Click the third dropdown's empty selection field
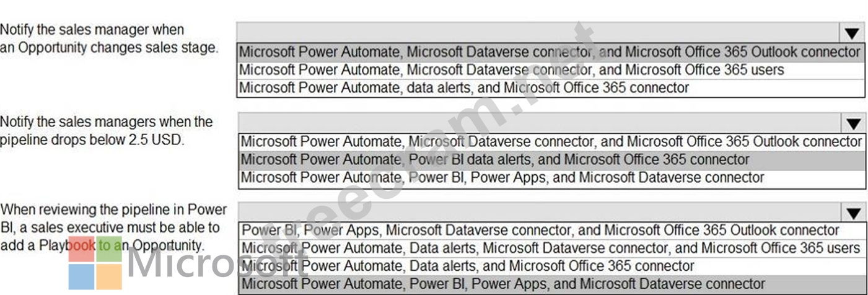868x295 pixels. click(539, 213)
